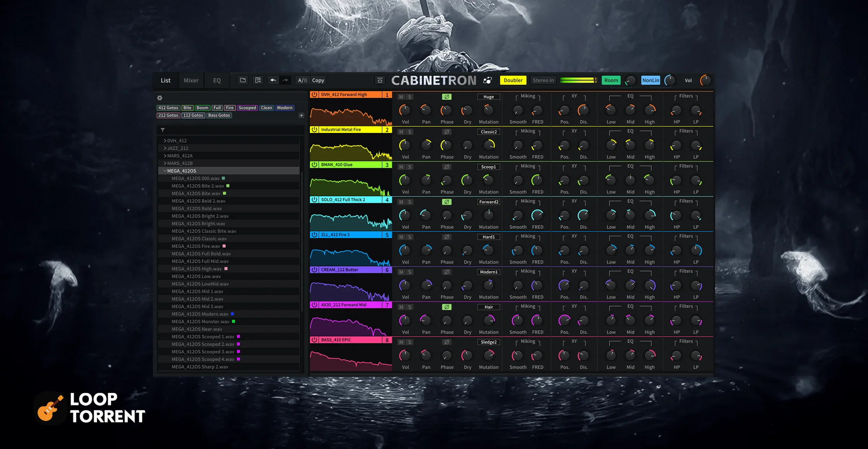This screenshot has height=449, width=868.
Task: Enable the Doubler button
Action: click(513, 80)
